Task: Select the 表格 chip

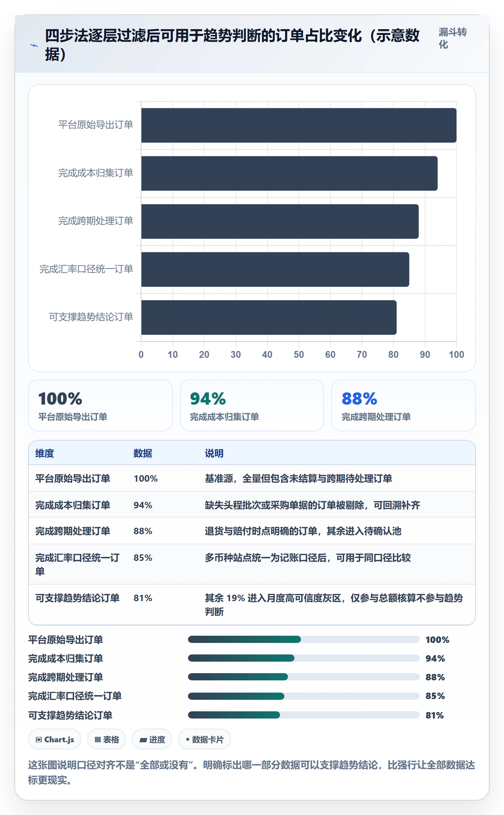Action: pos(107,739)
